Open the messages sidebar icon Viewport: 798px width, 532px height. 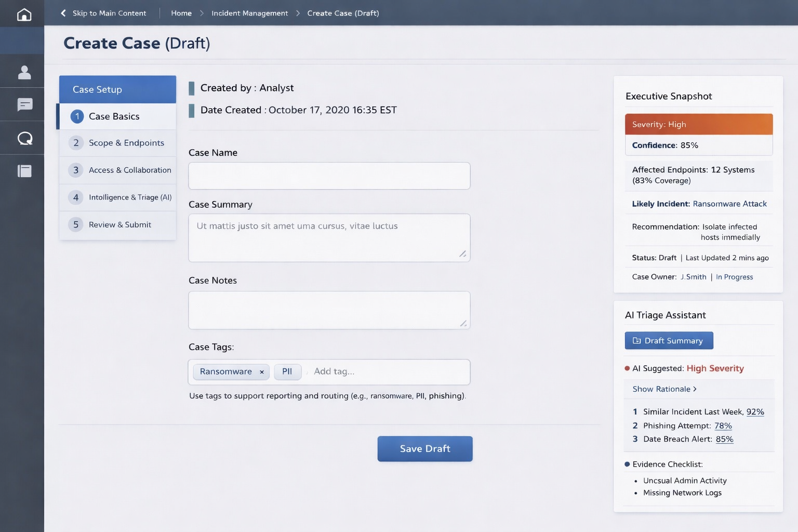tap(24, 105)
